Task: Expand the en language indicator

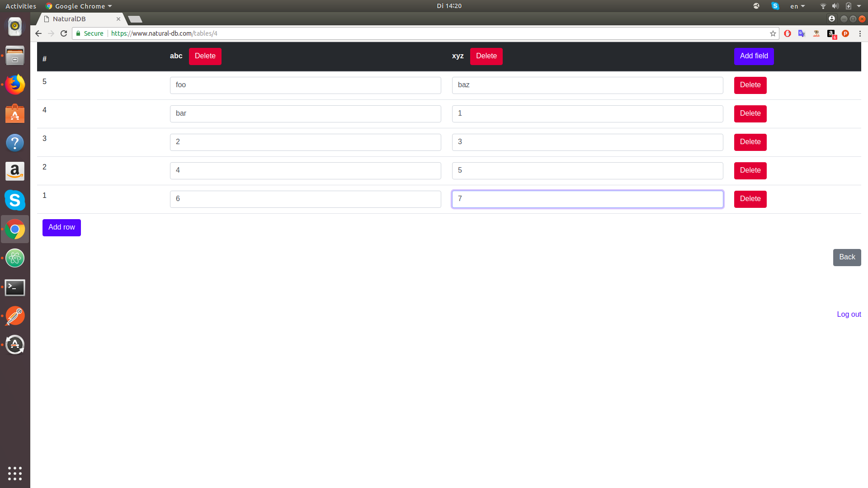Action: point(797,6)
